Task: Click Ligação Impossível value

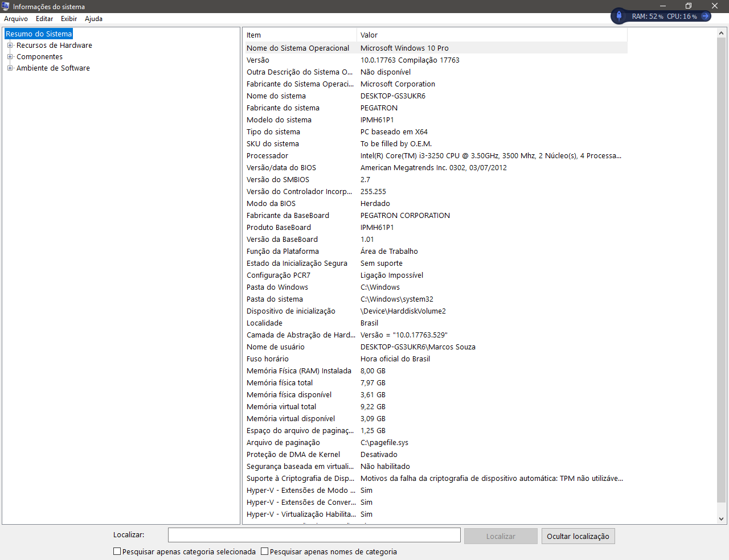Action: (392, 275)
